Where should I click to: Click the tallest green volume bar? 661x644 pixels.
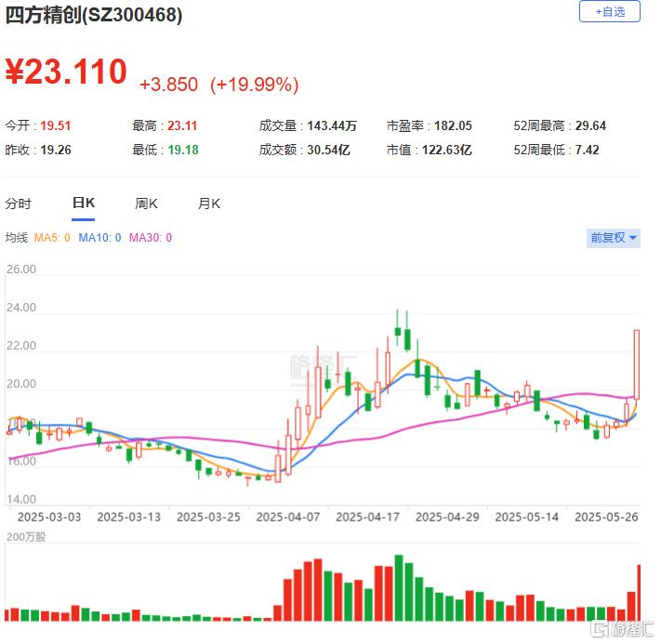(x=399, y=588)
